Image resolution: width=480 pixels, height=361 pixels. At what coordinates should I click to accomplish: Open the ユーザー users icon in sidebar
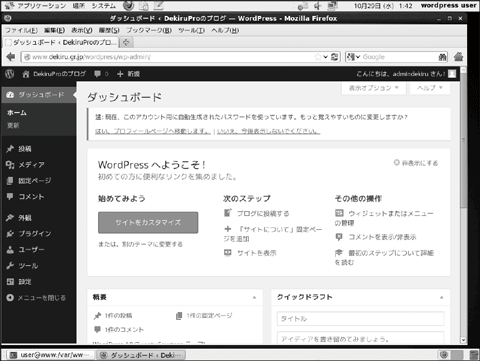10,250
